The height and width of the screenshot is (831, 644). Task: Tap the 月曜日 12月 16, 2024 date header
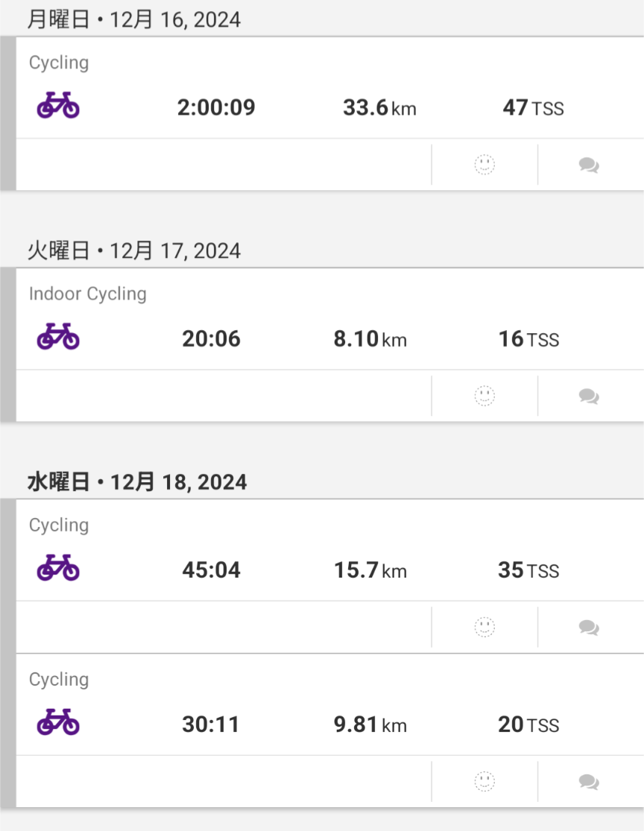point(134,19)
